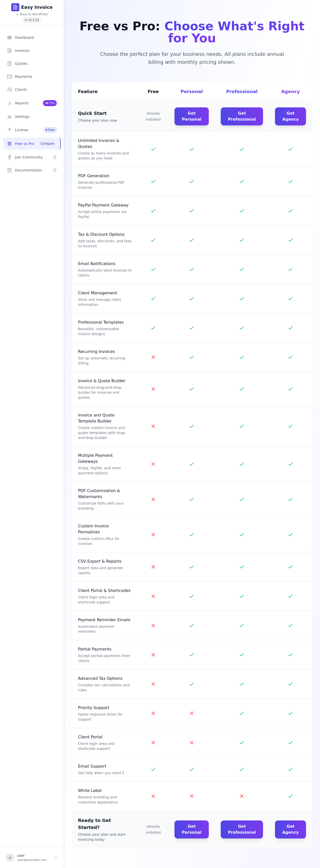Screen dimensions: 320x868
Task: Click the bottom Get Agency button
Action: point(290,829)
